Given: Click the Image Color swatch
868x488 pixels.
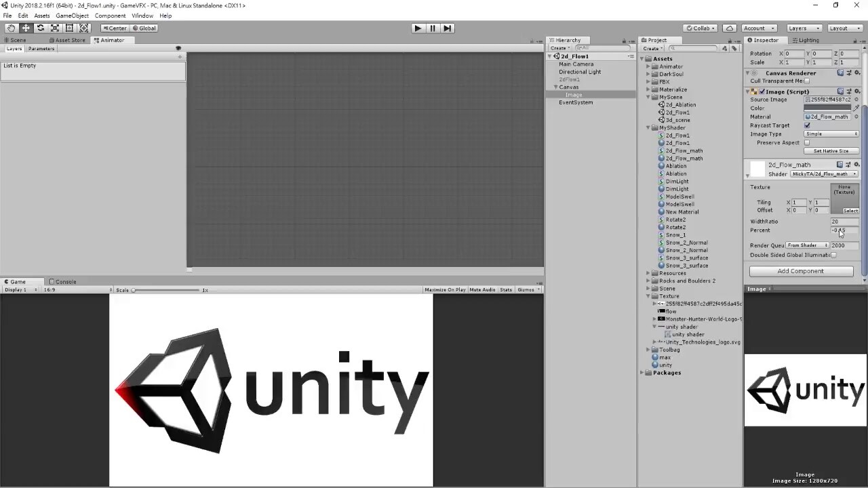Looking at the screenshot, I should tap(827, 108).
